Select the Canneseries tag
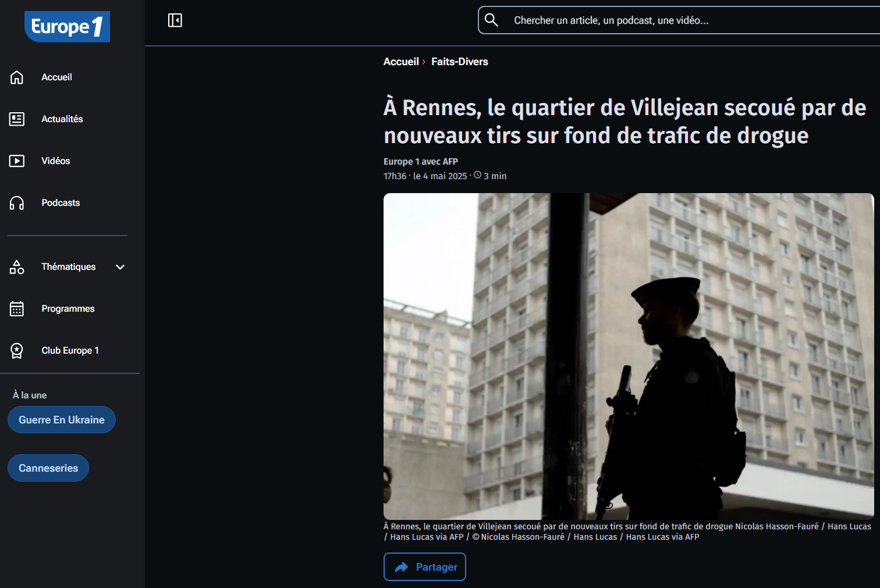This screenshot has width=880, height=588. [48, 468]
